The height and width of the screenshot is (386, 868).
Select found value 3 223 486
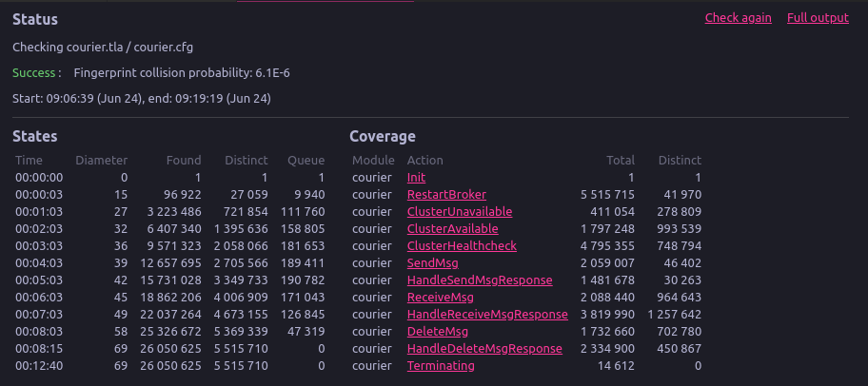coord(175,212)
